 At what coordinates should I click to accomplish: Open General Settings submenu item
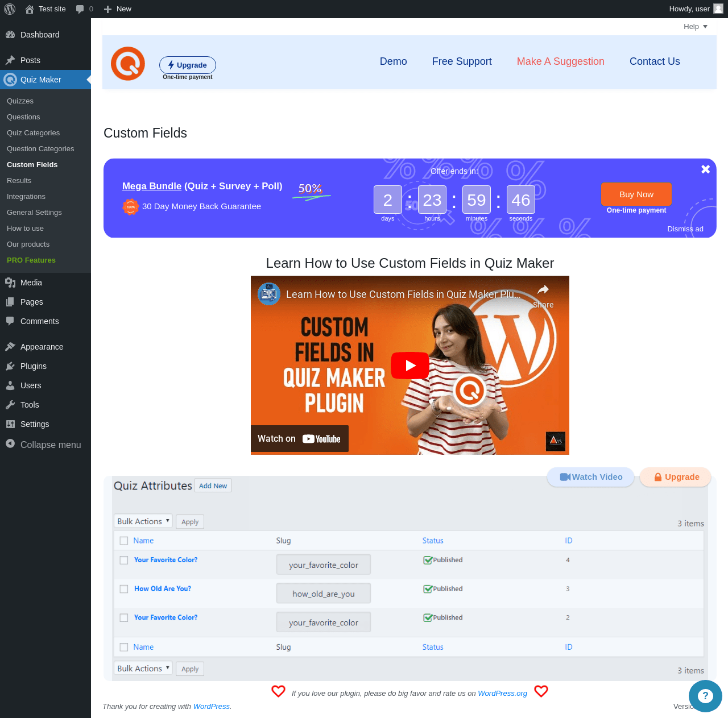coord(34,213)
